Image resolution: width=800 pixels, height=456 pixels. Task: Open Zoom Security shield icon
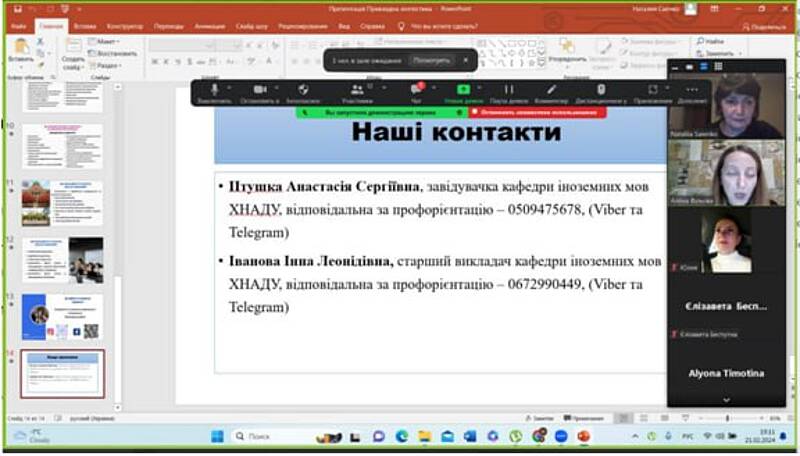click(303, 90)
